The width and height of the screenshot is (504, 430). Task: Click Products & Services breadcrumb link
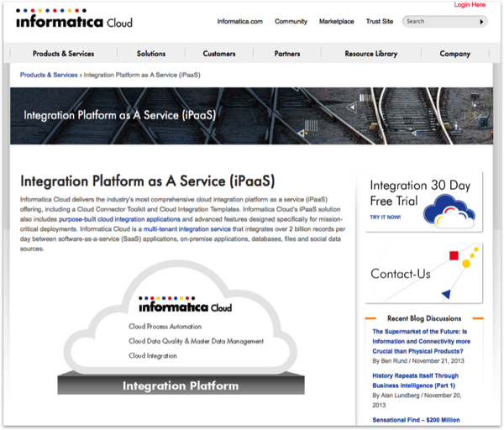pyautogui.click(x=49, y=75)
